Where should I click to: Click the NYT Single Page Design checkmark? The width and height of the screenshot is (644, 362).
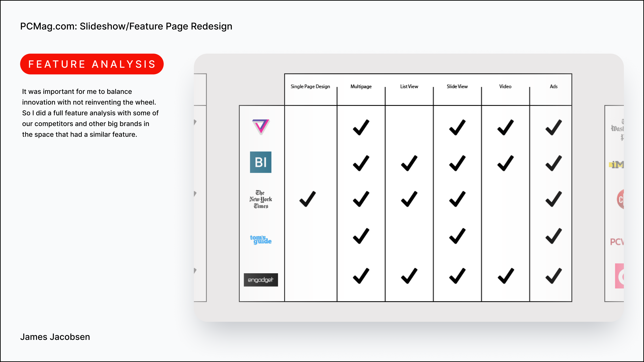click(307, 199)
